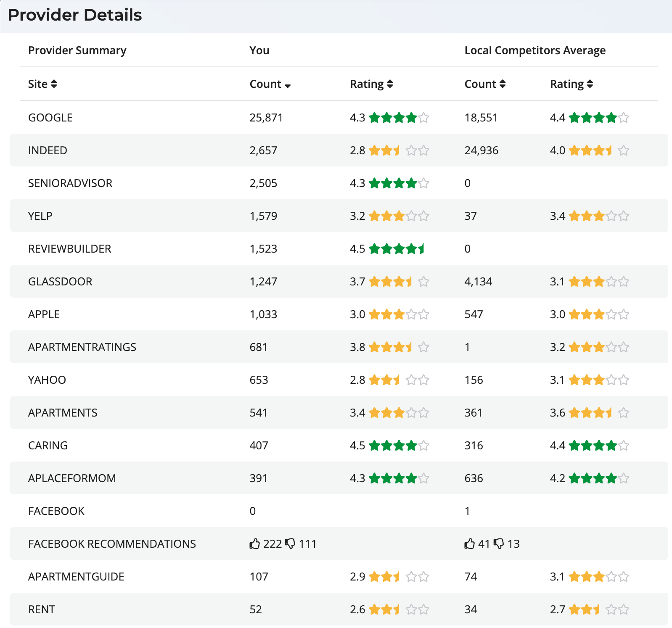
Task: Select the APARTMENTGUIDE site label
Action: click(76, 577)
